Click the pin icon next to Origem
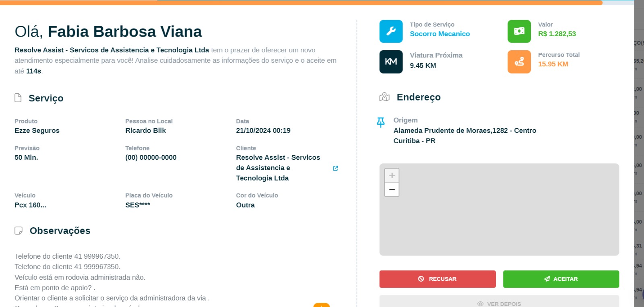This screenshot has height=307, width=644. pyautogui.click(x=381, y=122)
